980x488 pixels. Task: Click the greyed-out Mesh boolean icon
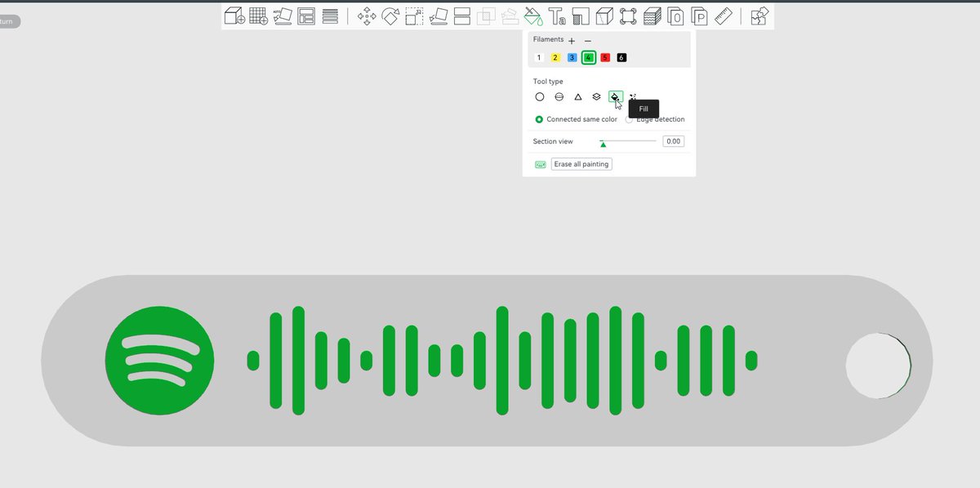click(486, 16)
